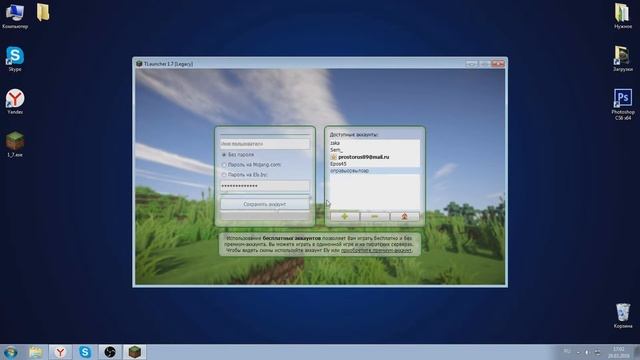Open File Explorer from the taskbar

coord(36,352)
